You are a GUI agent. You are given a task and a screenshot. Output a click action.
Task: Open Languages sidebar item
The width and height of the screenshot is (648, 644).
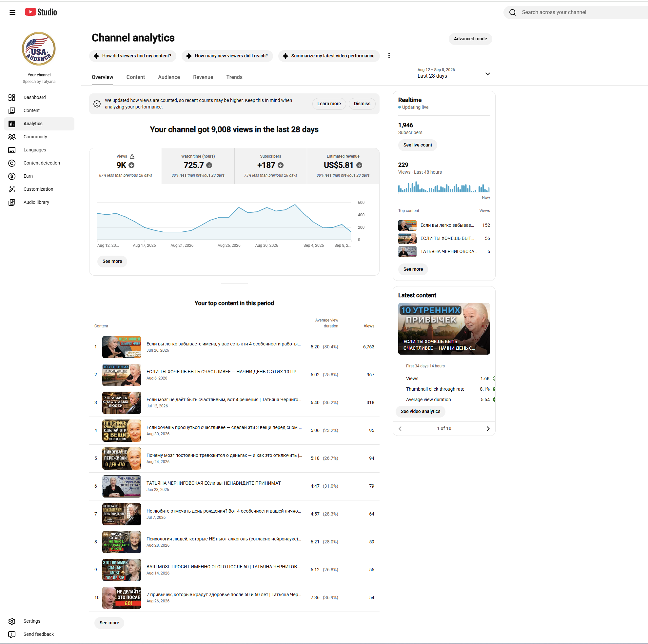(39, 149)
